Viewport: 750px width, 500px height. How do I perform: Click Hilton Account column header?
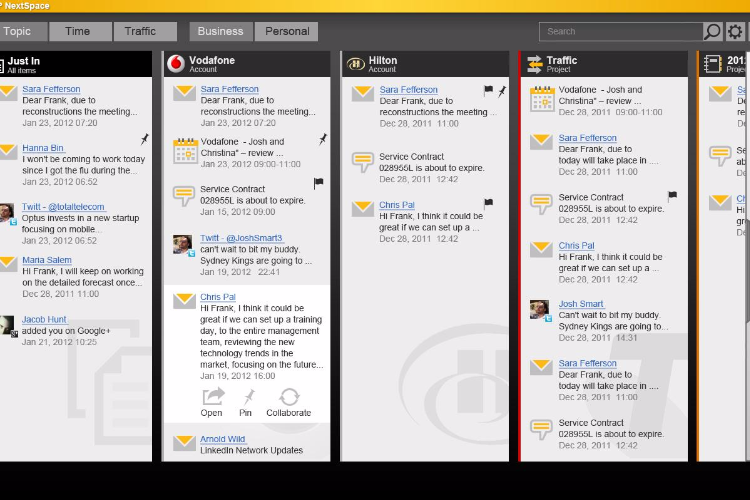pos(425,64)
